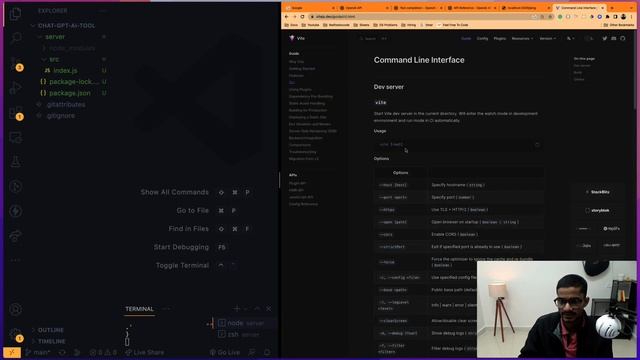This screenshot has width=640, height=360.
Task: Open more panel tabs ellipsis next to TERMINAL
Action: (x=166, y=309)
